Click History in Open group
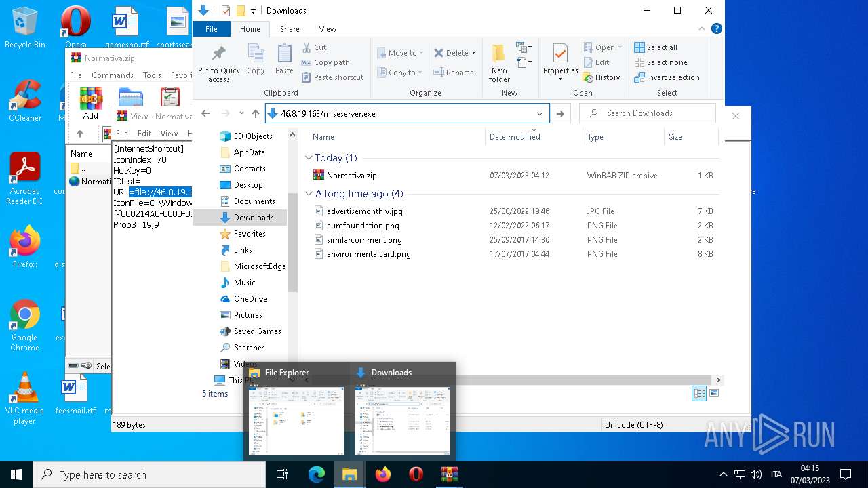Screen dimensions: 868x488 click(601, 77)
